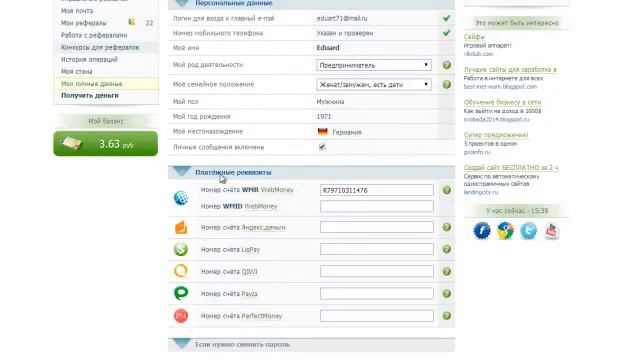Open 'Моя стена' sidebar item
Viewport: 640px width, 360px height.
pos(77,71)
